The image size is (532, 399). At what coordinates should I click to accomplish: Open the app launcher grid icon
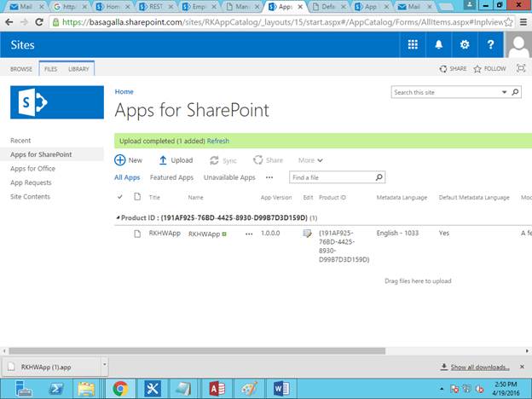point(413,45)
